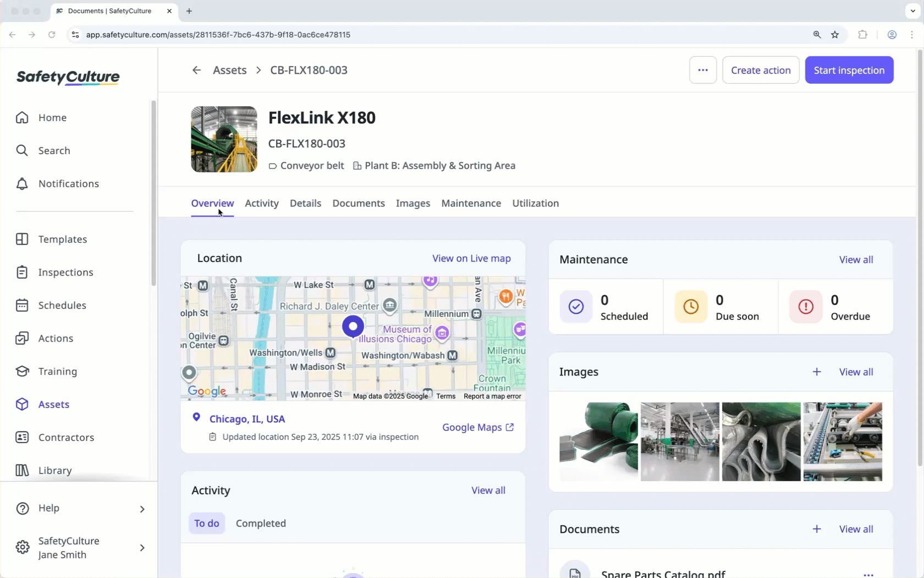The width and height of the screenshot is (924, 578).
Task: Switch to the Documents tab
Action: click(359, 203)
